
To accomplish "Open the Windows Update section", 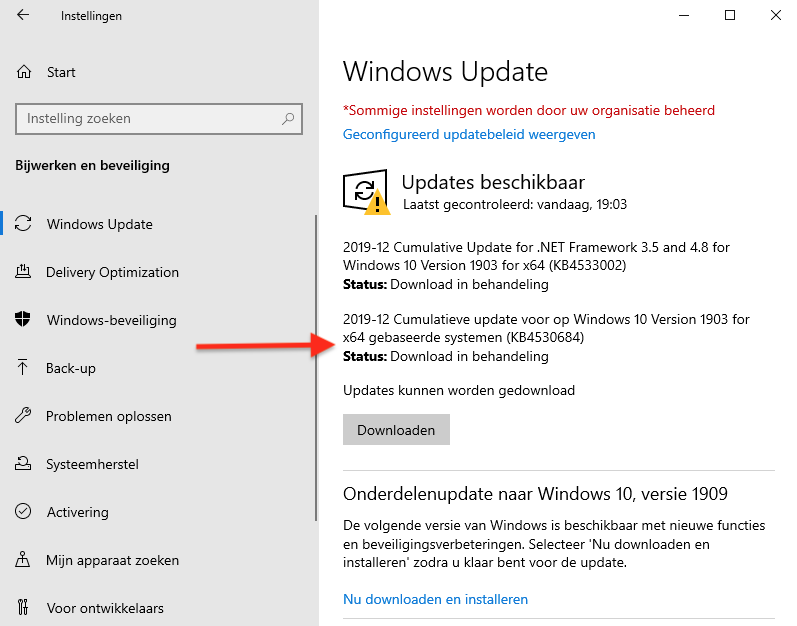I will [x=100, y=224].
